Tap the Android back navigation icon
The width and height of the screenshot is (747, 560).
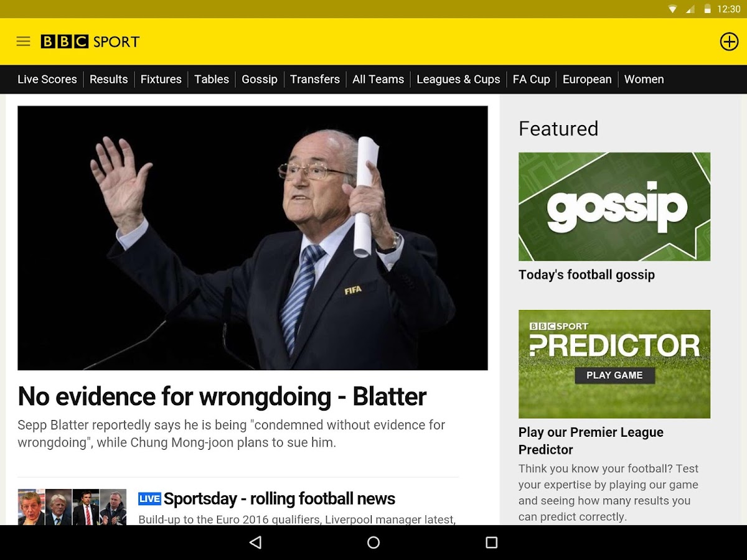tap(255, 543)
